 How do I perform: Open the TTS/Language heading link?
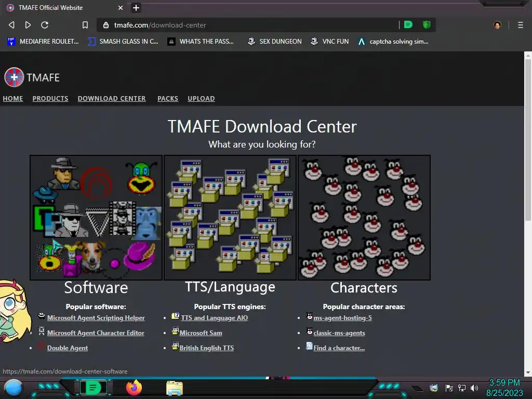pos(230,287)
